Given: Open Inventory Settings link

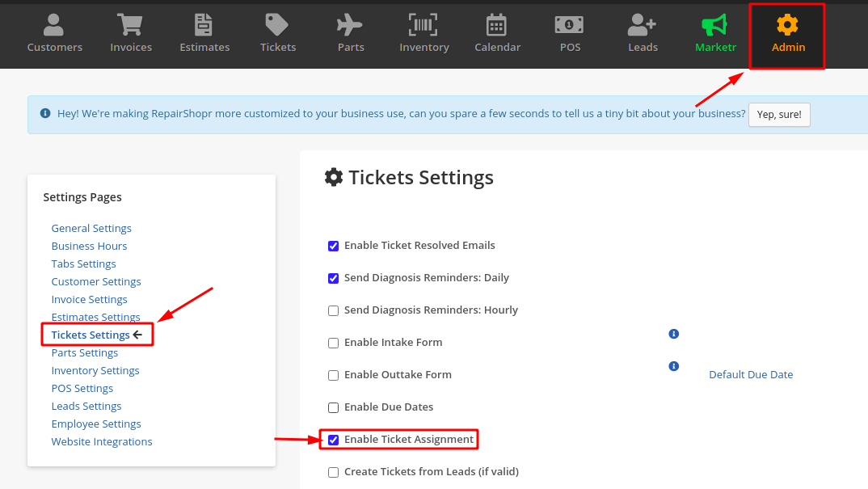Looking at the screenshot, I should tap(95, 370).
